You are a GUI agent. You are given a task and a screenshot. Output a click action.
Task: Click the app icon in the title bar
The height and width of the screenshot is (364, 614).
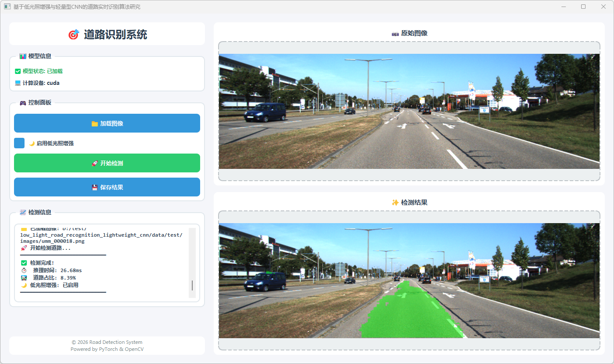7,7
